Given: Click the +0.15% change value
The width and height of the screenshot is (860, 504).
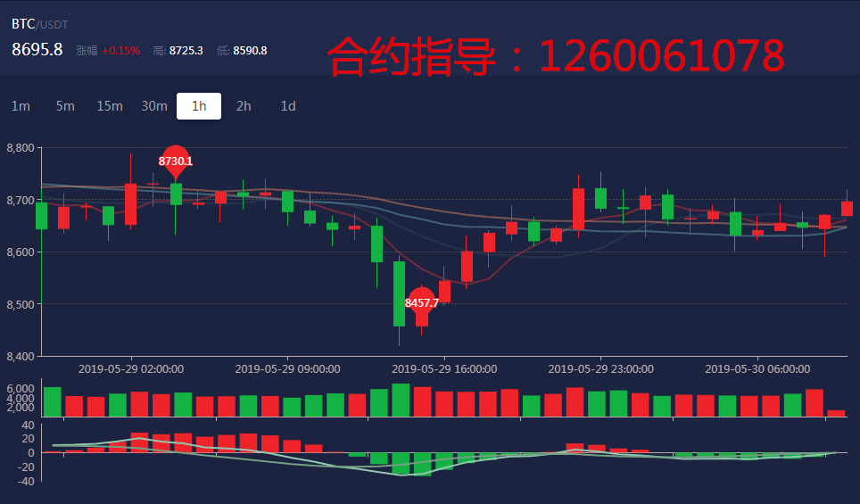Looking at the screenshot, I should tap(120, 51).
